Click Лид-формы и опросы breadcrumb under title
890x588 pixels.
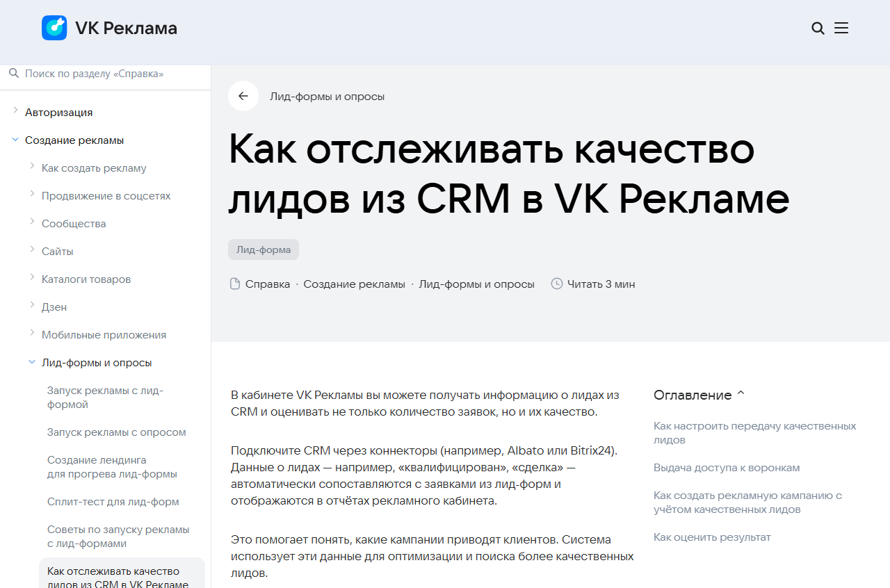pyautogui.click(x=476, y=284)
